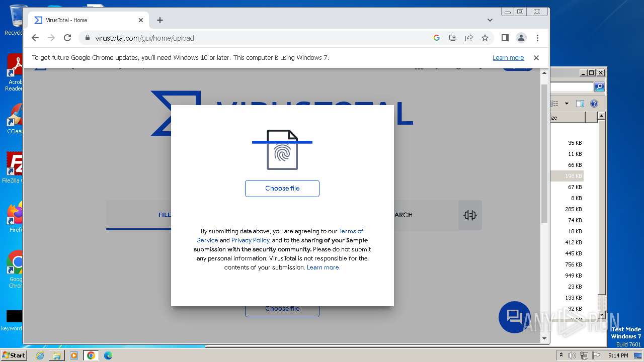Screen dimensions: 644x362
Task: Open CCleaner desktop icon
Action: (14, 119)
